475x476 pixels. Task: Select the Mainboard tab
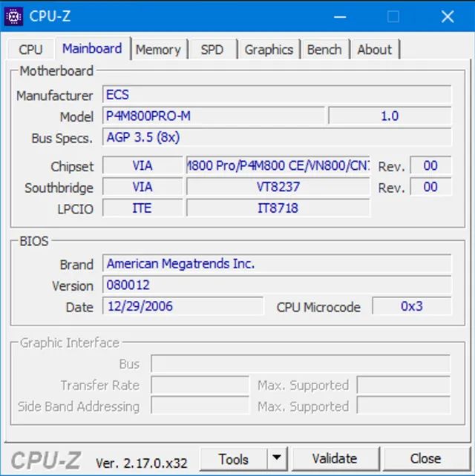pyautogui.click(x=92, y=49)
